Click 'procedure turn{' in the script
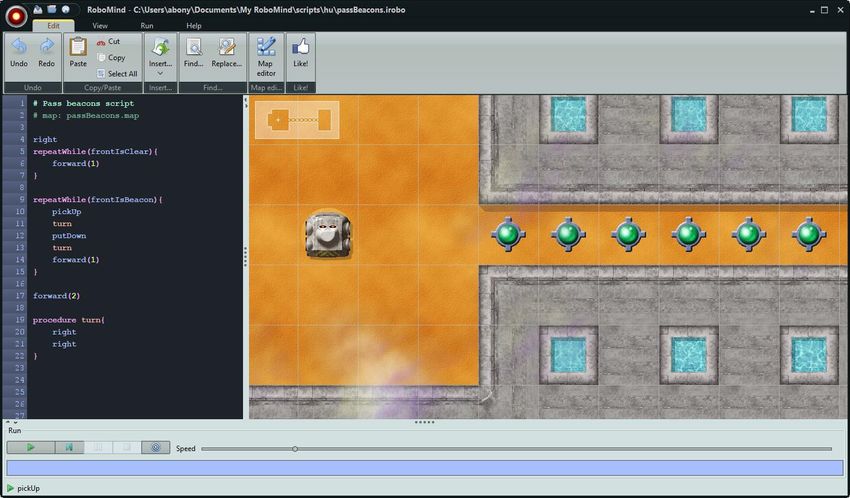850x498 pixels. coord(69,320)
